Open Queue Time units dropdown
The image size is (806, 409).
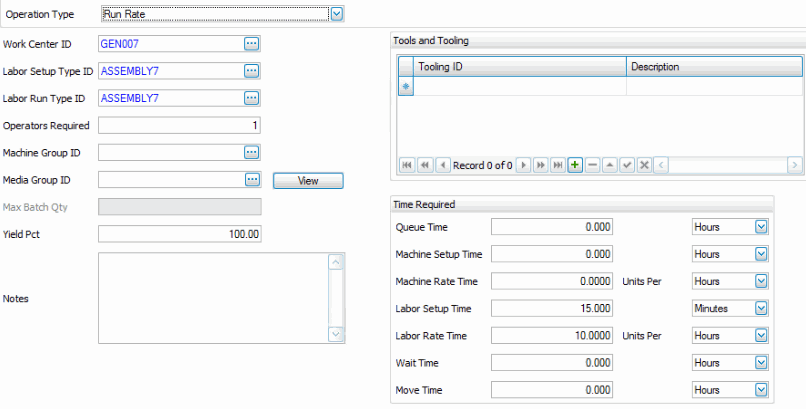pos(761,227)
